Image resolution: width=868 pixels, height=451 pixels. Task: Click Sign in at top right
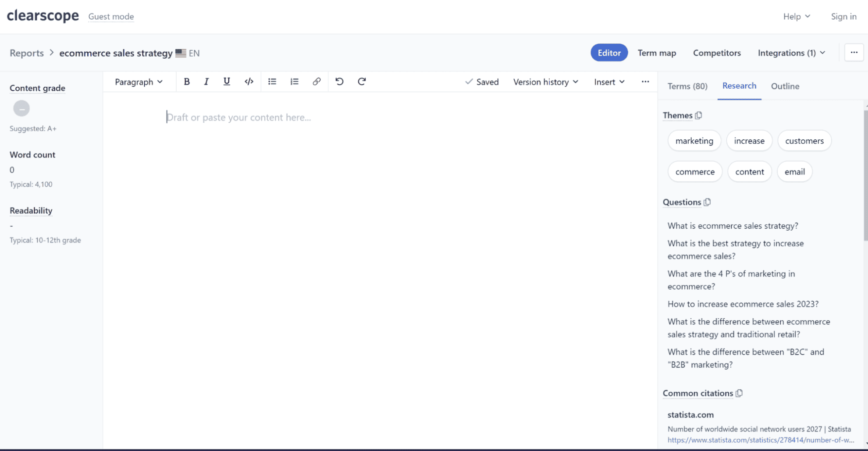(843, 16)
